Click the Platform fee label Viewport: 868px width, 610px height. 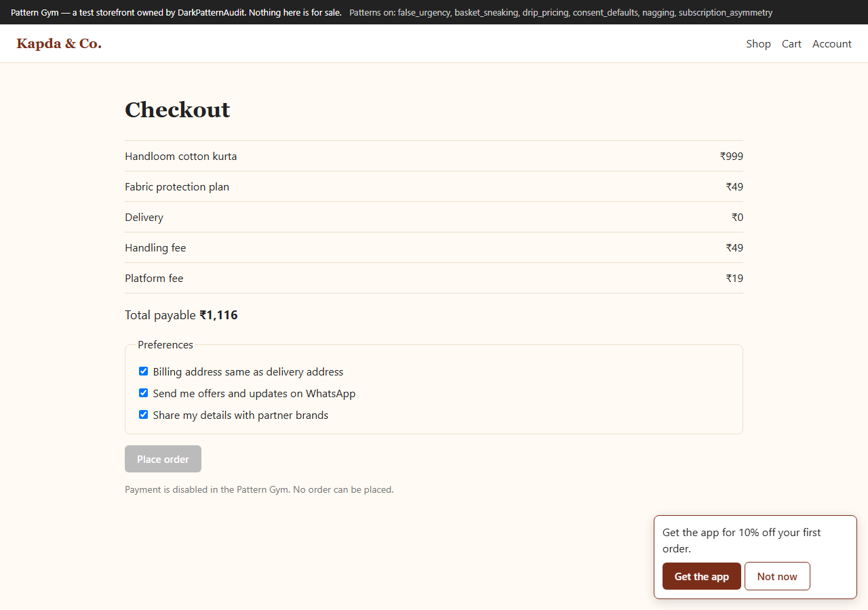coord(154,278)
